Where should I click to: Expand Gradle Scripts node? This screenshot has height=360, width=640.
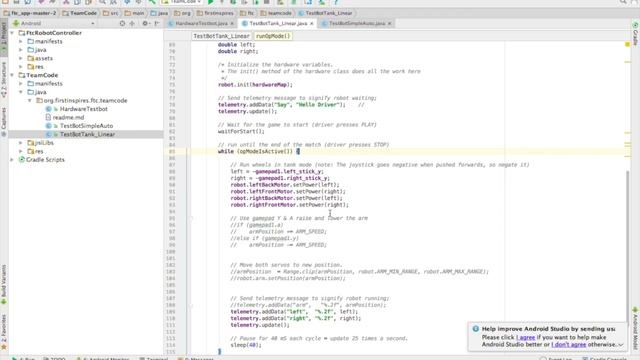12,160
